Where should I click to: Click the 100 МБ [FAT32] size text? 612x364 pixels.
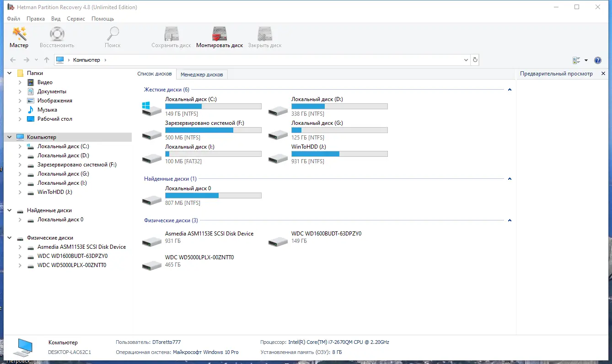pyautogui.click(x=183, y=161)
